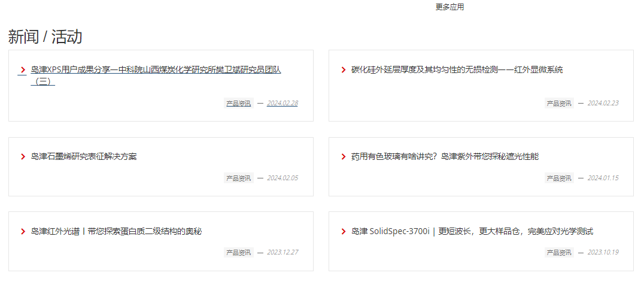Click 产品资讯 tag dated 2024.02.05

tap(239, 178)
